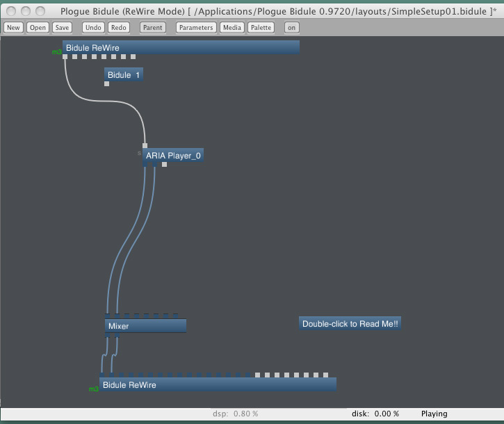Select the Bidule 1 node
The height and width of the screenshot is (424, 504).
124,74
